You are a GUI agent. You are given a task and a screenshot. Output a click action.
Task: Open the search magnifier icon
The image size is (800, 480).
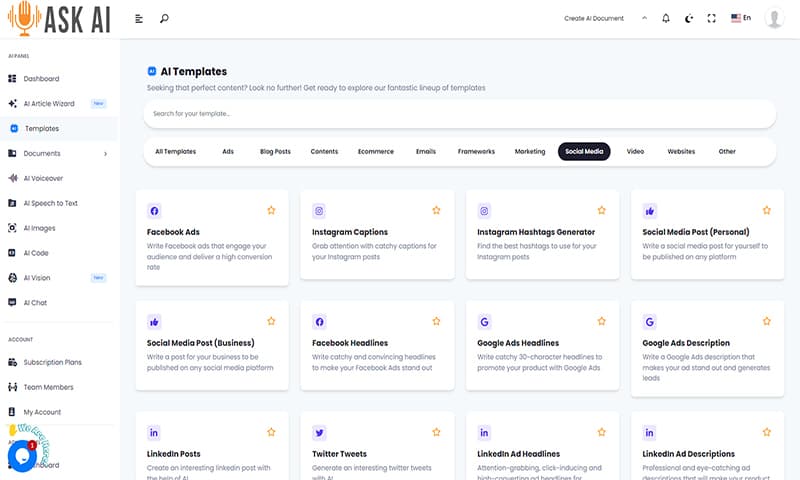[x=164, y=19]
